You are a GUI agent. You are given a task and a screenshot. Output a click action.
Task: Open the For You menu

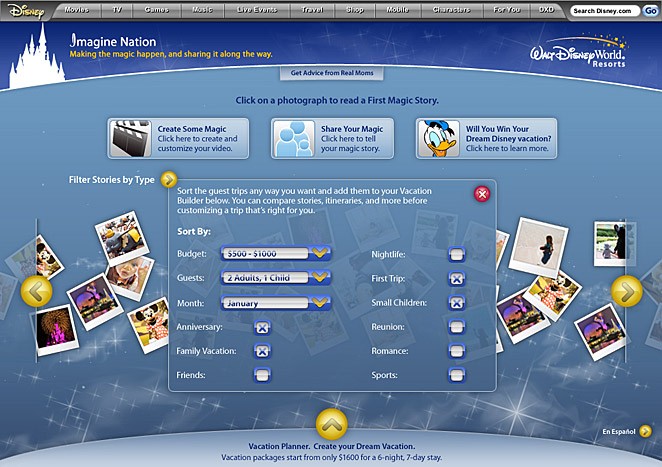tap(507, 10)
